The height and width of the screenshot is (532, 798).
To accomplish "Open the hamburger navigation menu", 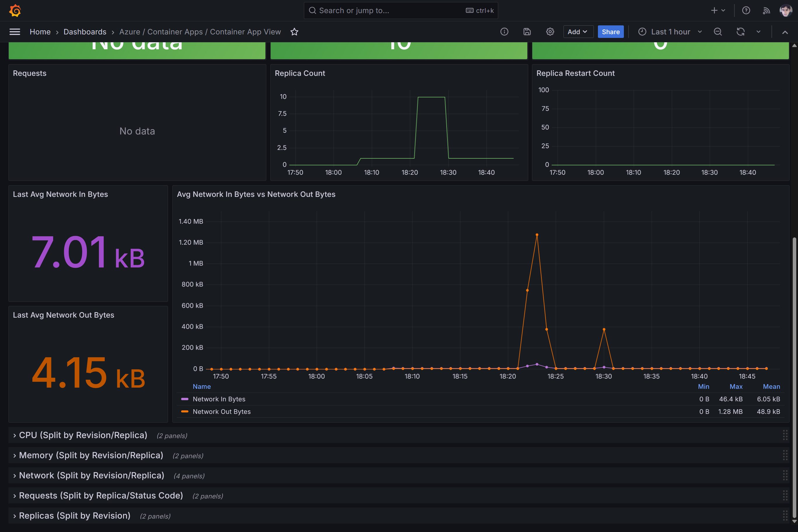I will (x=15, y=32).
